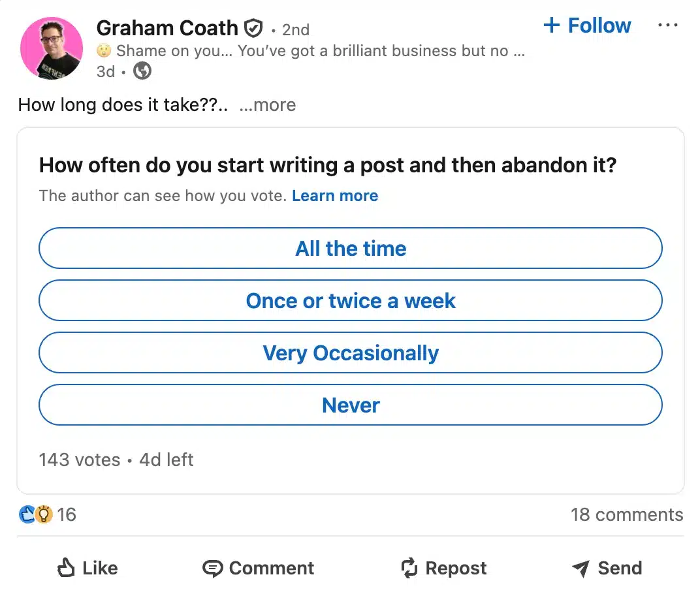700x594 pixels.
Task: Choose the Never poll option
Action: pyautogui.click(x=350, y=405)
